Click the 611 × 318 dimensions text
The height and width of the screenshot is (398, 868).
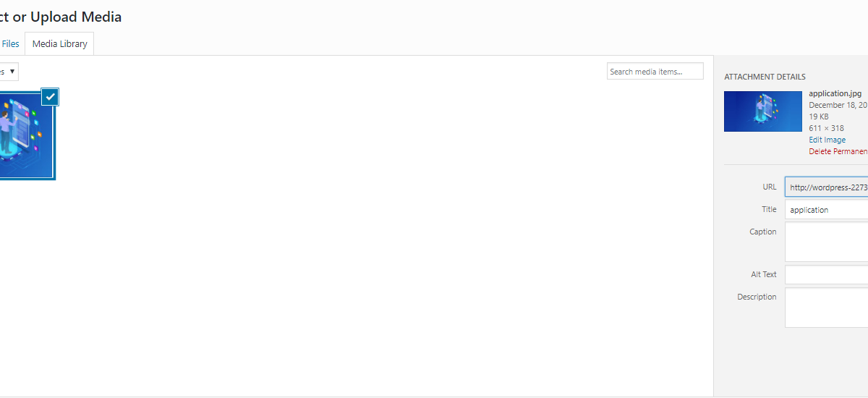click(x=825, y=128)
